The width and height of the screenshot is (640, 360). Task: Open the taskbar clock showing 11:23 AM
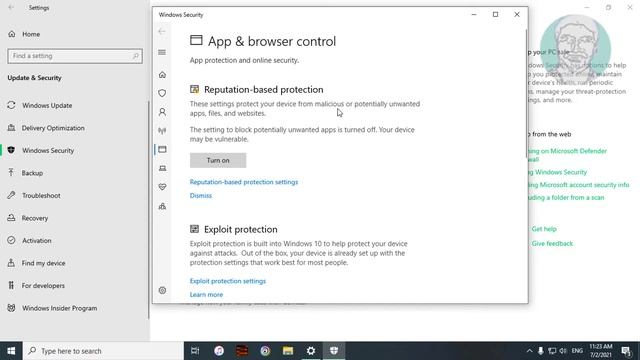(600, 351)
